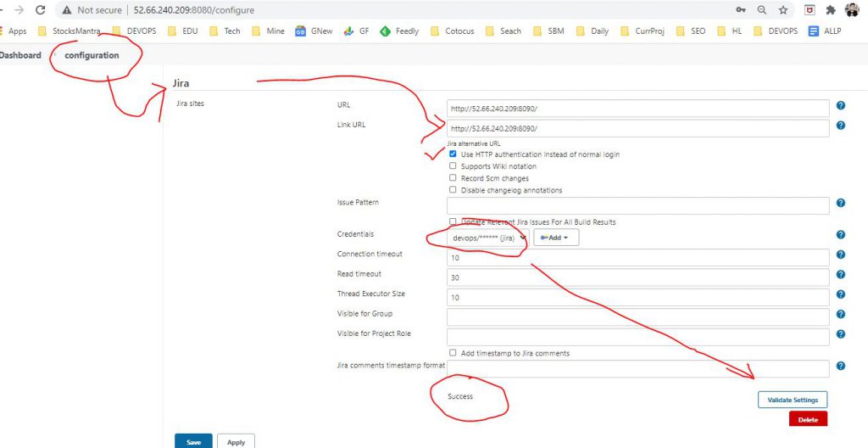This screenshot has height=448, width=868.
Task: Open the DEVOPS bookmark folder
Action: coord(134,31)
